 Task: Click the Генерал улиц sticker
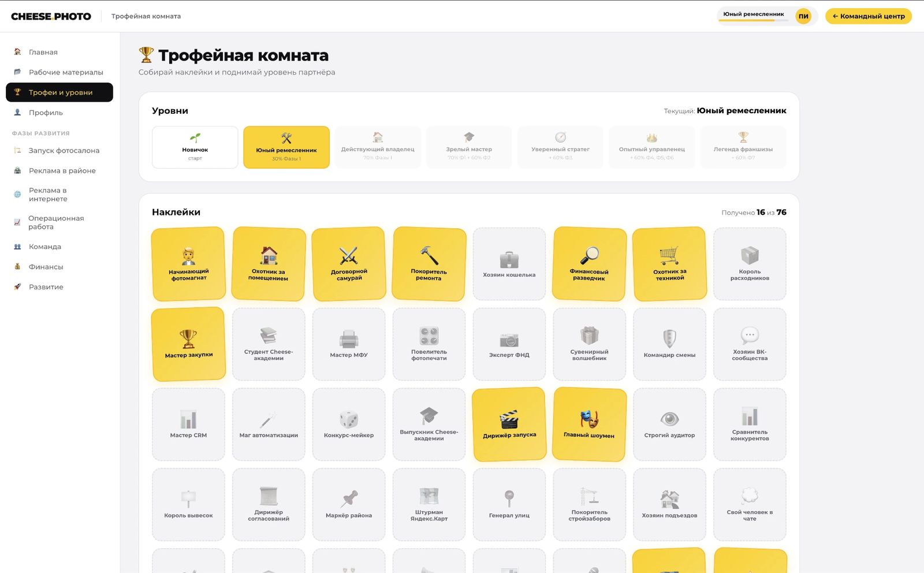(x=509, y=505)
